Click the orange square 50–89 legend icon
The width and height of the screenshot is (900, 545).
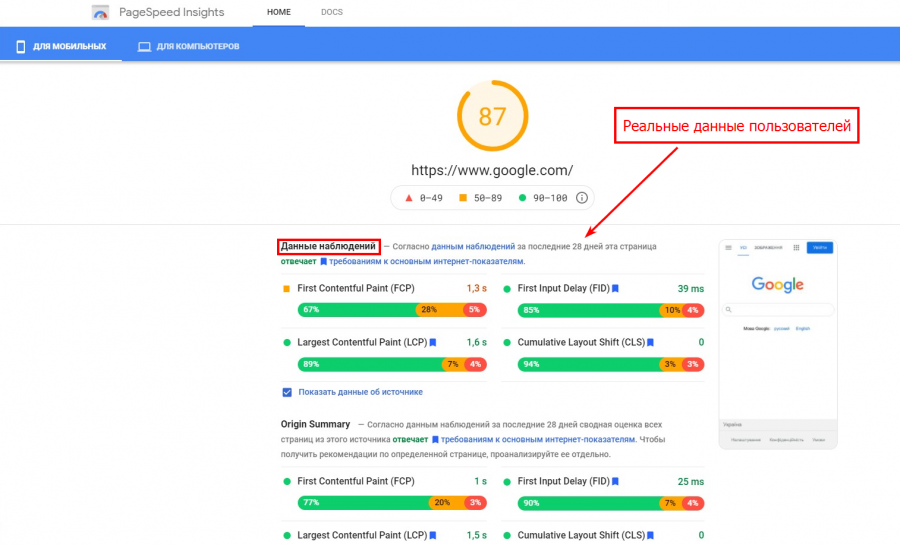click(463, 198)
